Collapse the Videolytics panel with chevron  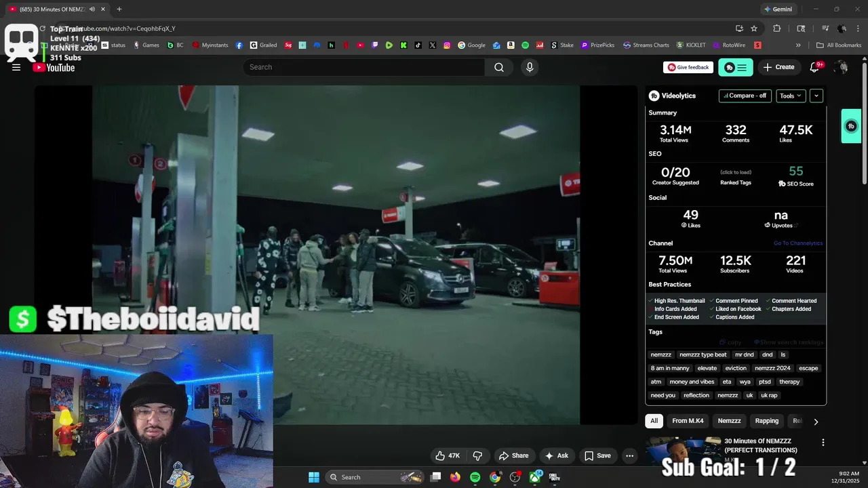816,96
